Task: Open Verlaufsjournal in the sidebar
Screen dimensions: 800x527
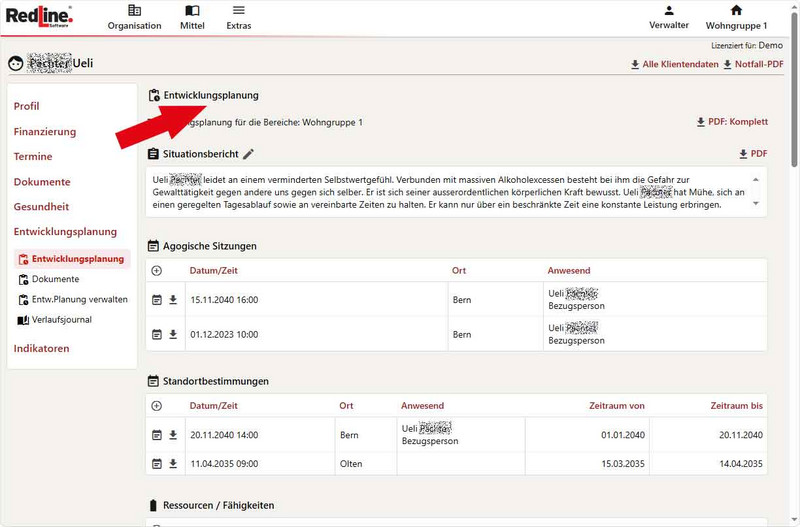Action: [61, 320]
